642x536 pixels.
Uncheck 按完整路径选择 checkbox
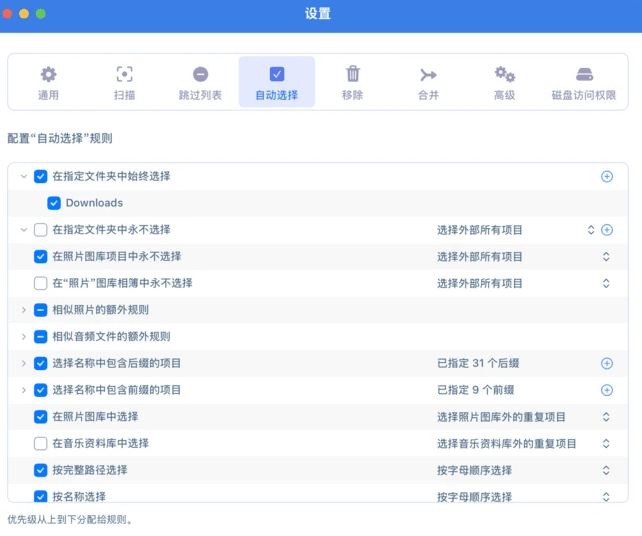coord(41,470)
